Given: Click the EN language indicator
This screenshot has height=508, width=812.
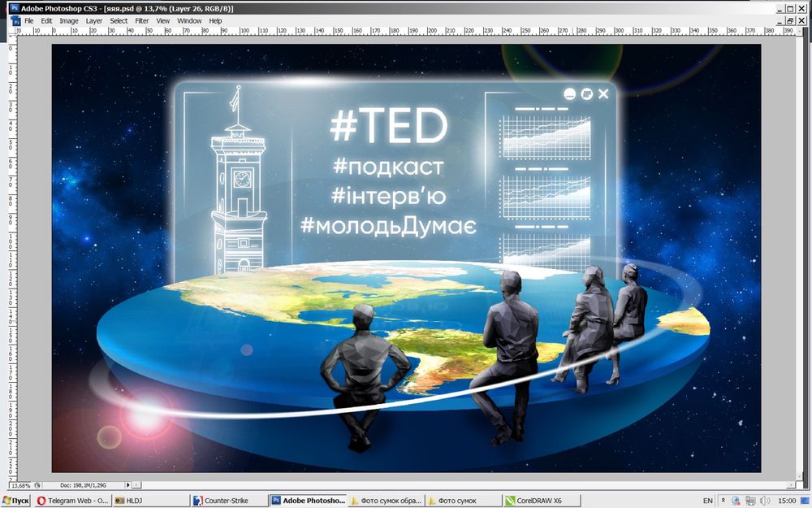Looking at the screenshot, I should pyautogui.click(x=708, y=501).
